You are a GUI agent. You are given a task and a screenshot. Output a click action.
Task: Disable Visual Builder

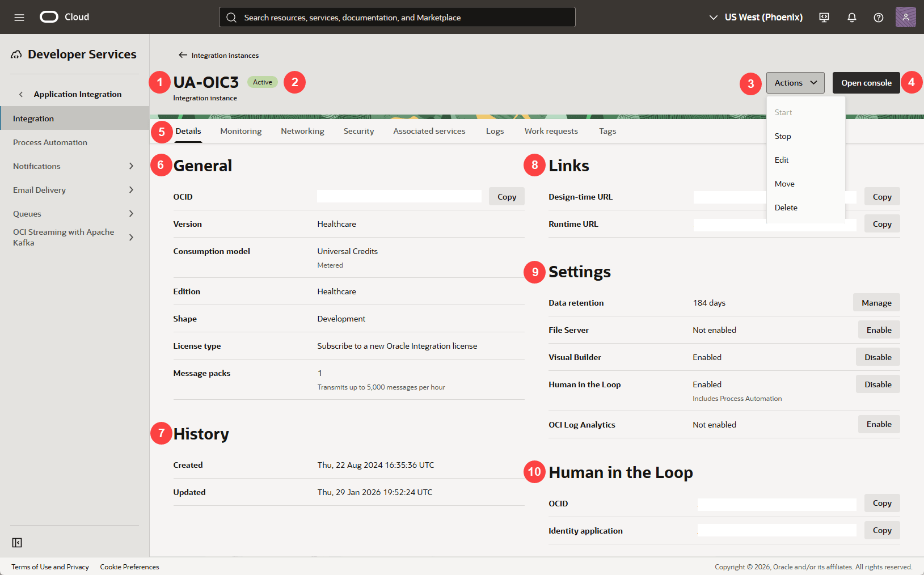[878, 357]
